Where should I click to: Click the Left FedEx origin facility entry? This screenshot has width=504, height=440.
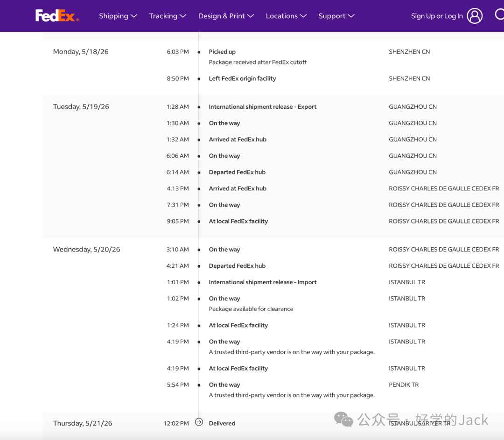242,78
